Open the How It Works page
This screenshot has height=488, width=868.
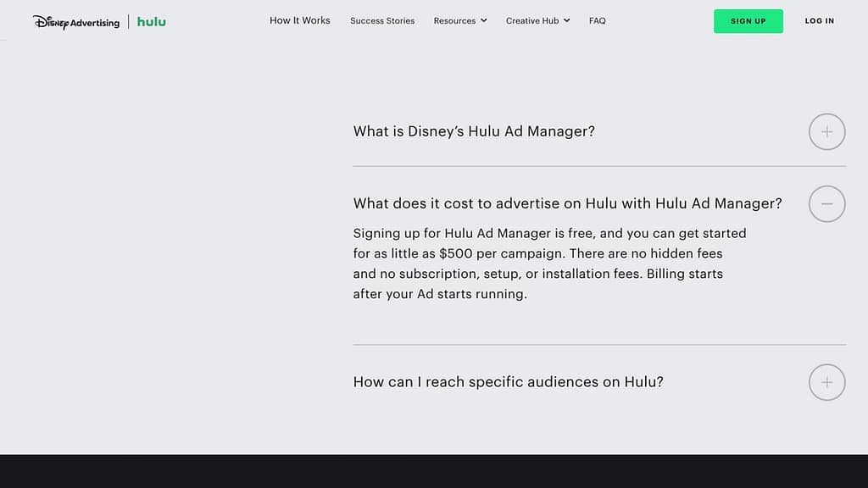click(300, 20)
